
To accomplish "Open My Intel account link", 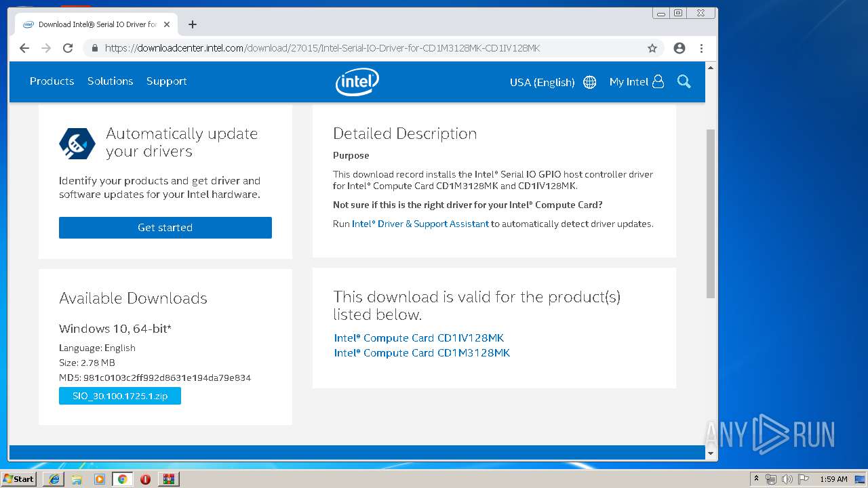I will point(629,82).
